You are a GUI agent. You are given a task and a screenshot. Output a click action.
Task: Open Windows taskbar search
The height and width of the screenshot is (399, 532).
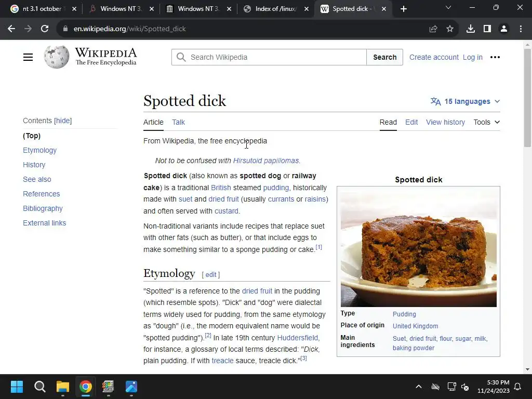click(x=39, y=387)
